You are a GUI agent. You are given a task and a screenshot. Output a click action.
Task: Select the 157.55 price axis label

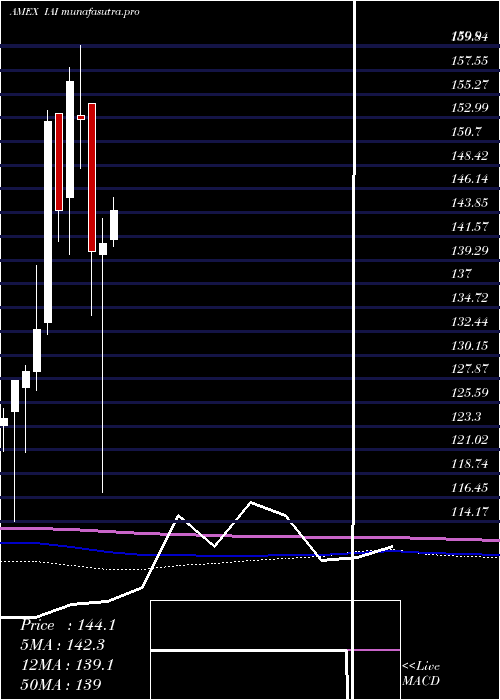click(469, 61)
